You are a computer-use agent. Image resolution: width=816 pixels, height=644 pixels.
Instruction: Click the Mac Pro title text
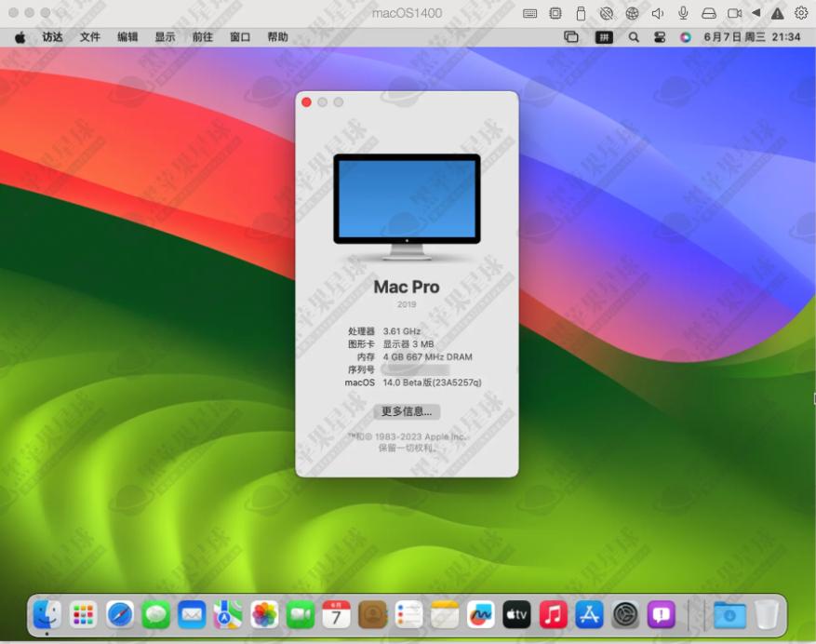pyautogui.click(x=407, y=287)
